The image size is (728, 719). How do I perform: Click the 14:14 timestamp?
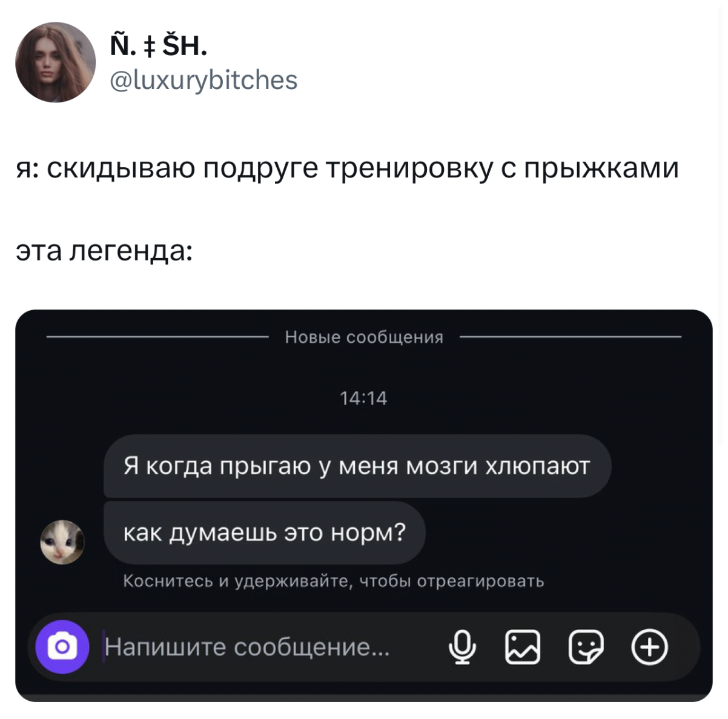pyautogui.click(x=363, y=398)
